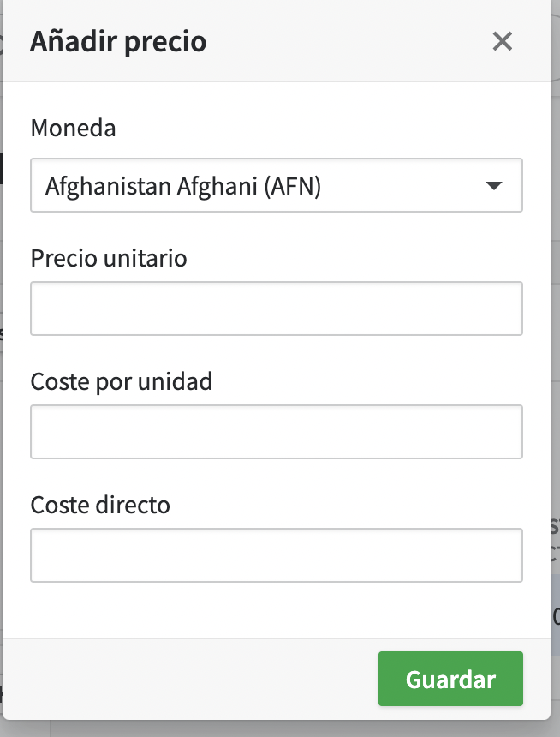Click the Moneda label
560x737 pixels.
(73, 129)
